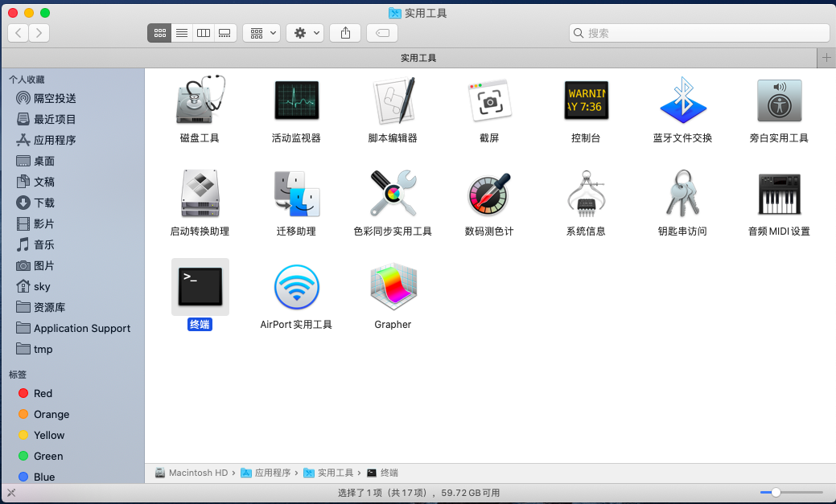836x504 pixels.
Task: Select the 音频 MIDI 设置 piano icon
Action: tap(780, 194)
